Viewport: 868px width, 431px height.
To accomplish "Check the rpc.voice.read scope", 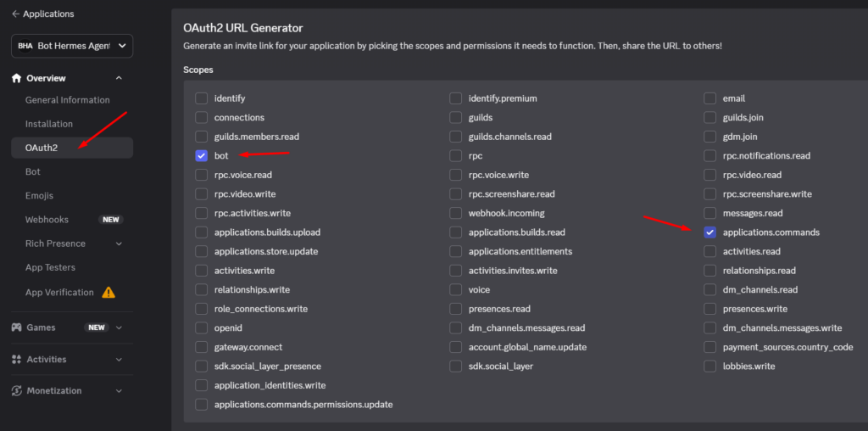I will pyautogui.click(x=202, y=175).
